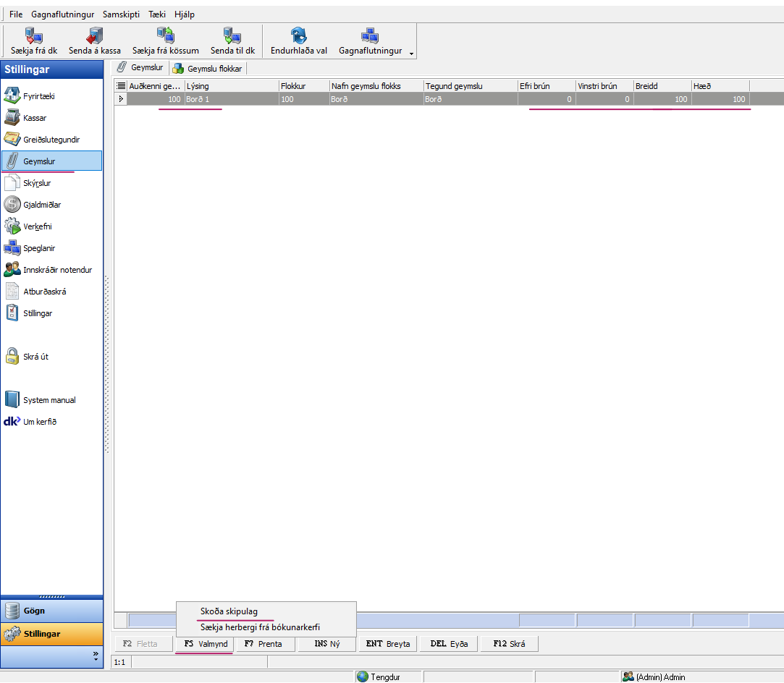Open Kassar in the sidebar
This screenshot has height=683, width=784.
tap(12, 118)
